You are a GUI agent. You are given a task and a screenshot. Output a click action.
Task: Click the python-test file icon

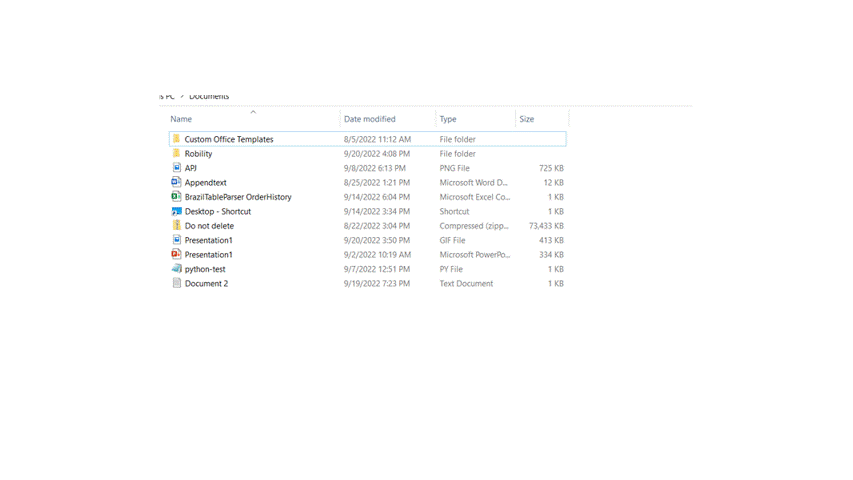[176, 269]
